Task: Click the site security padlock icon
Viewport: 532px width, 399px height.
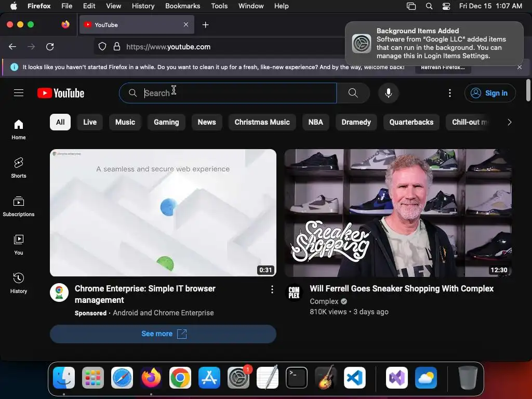Action: (x=117, y=46)
